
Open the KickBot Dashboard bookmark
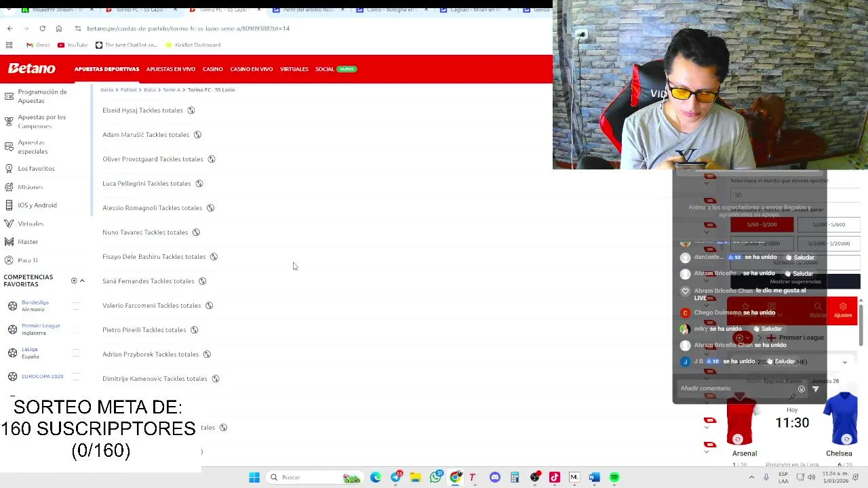pyautogui.click(x=193, y=45)
